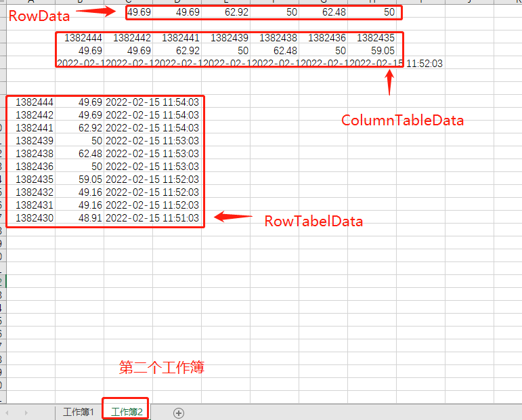Screen dimensions: 522x420
Task: Click the cell containing 1382431
Action: click(34, 205)
